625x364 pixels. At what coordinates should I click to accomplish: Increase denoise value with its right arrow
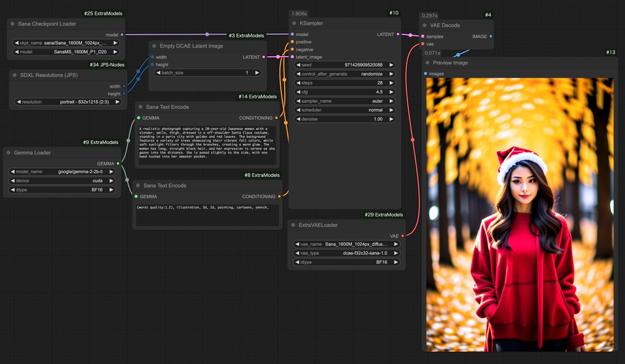point(391,119)
